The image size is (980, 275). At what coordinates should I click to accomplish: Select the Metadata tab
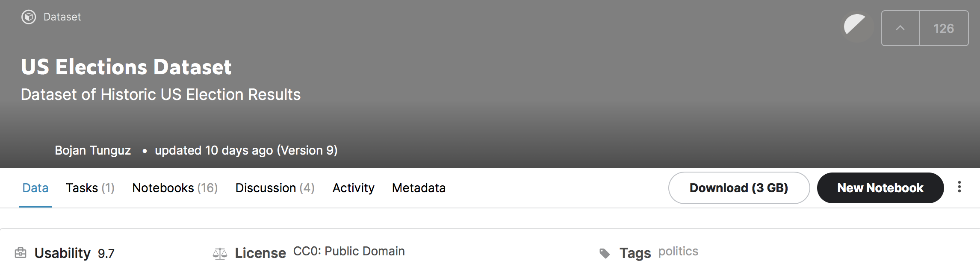point(419,188)
